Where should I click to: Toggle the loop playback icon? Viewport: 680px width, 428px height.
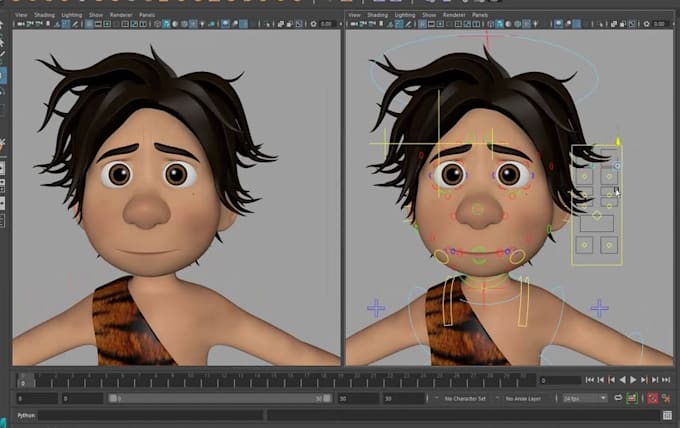pos(618,398)
